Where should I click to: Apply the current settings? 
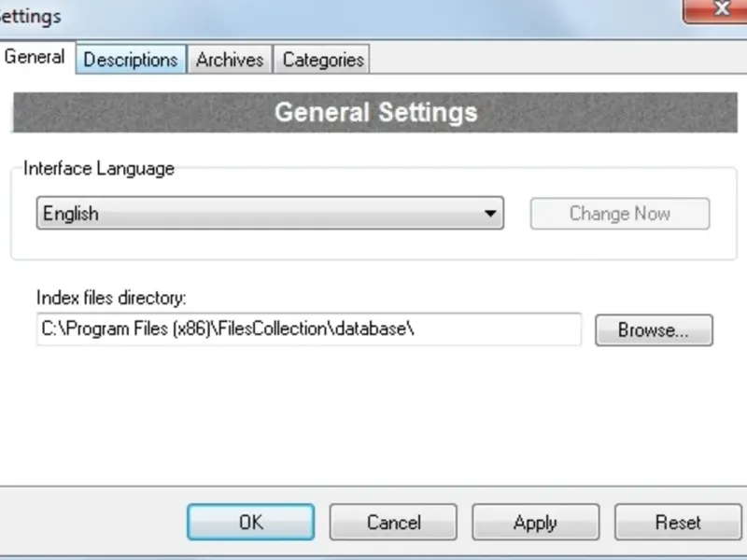click(x=535, y=522)
